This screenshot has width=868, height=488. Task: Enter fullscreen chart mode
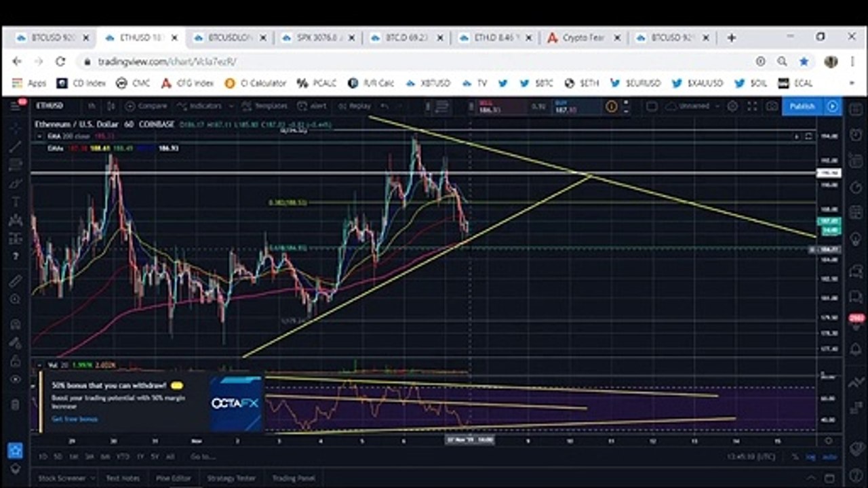[x=752, y=106]
